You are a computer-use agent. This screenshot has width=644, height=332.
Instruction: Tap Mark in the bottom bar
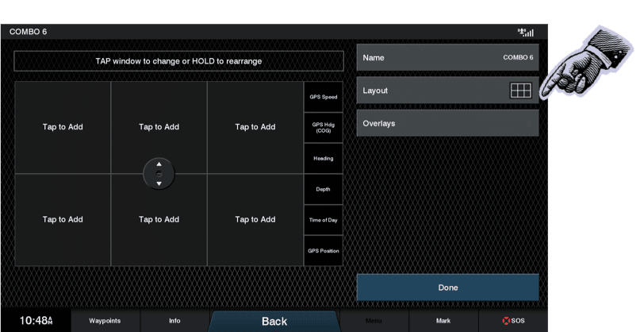click(443, 321)
